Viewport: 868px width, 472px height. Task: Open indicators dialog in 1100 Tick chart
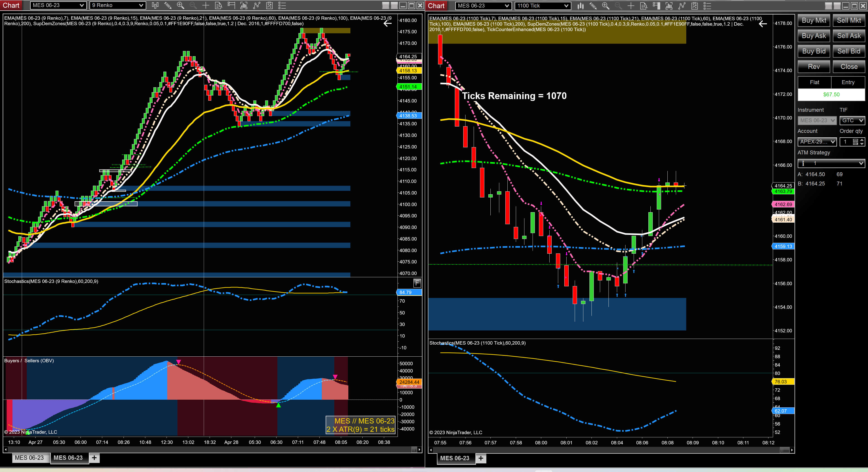(x=669, y=6)
